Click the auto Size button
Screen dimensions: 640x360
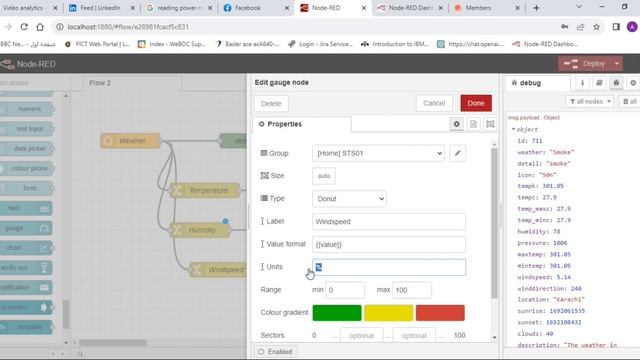tap(324, 176)
